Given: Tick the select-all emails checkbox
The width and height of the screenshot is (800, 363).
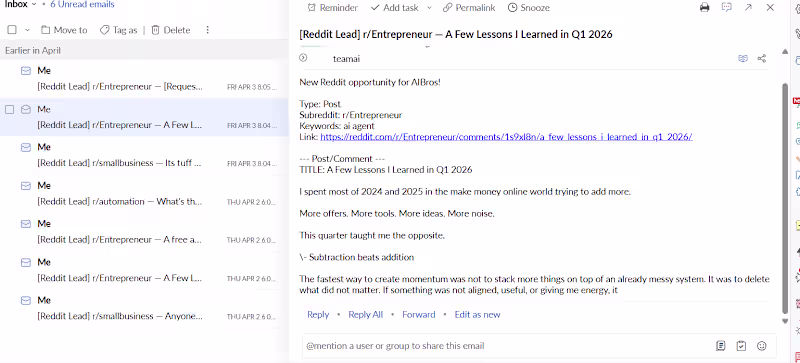Looking at the screenshot, I should pyautogui.click(x=12, y=30).
